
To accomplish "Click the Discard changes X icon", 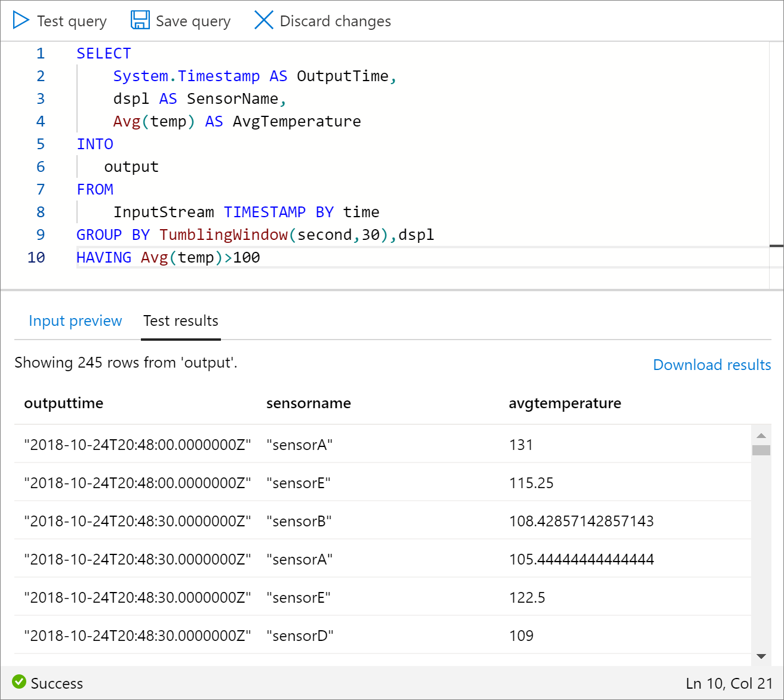I will 263,20.
